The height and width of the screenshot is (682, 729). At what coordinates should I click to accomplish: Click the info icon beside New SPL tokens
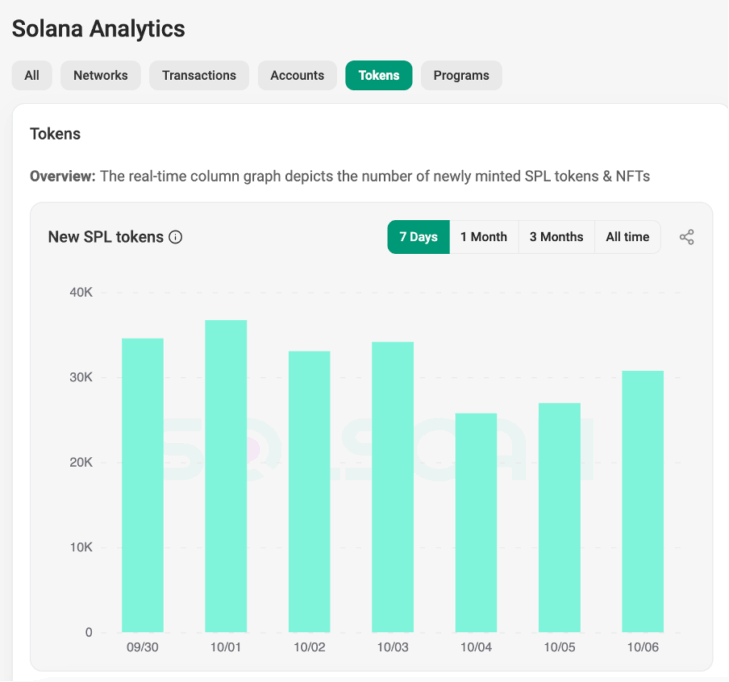(176, 237)
